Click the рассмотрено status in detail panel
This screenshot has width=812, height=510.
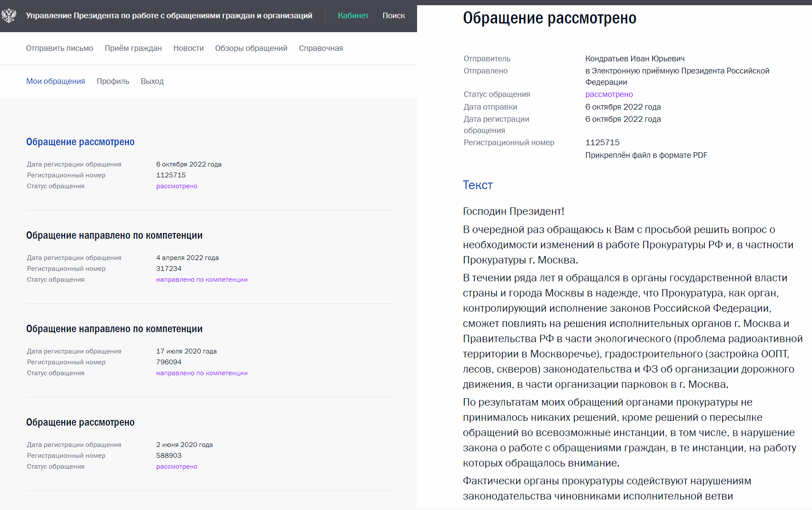[x=609, y=94]
